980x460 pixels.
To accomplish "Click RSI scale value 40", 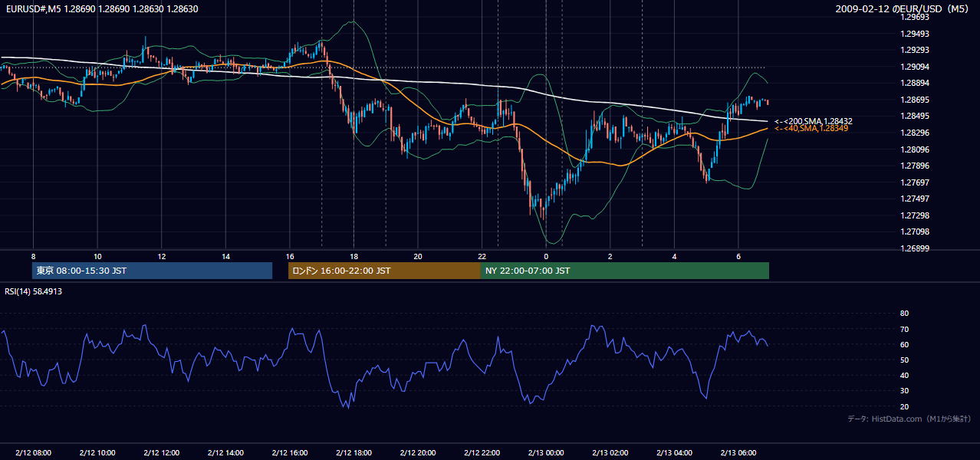I will (x=904, y=375).
